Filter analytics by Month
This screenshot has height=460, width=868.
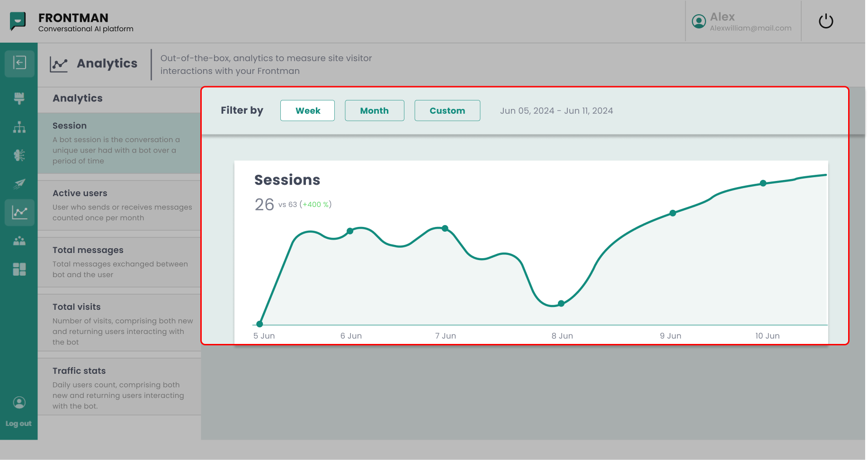coord(374,110)
